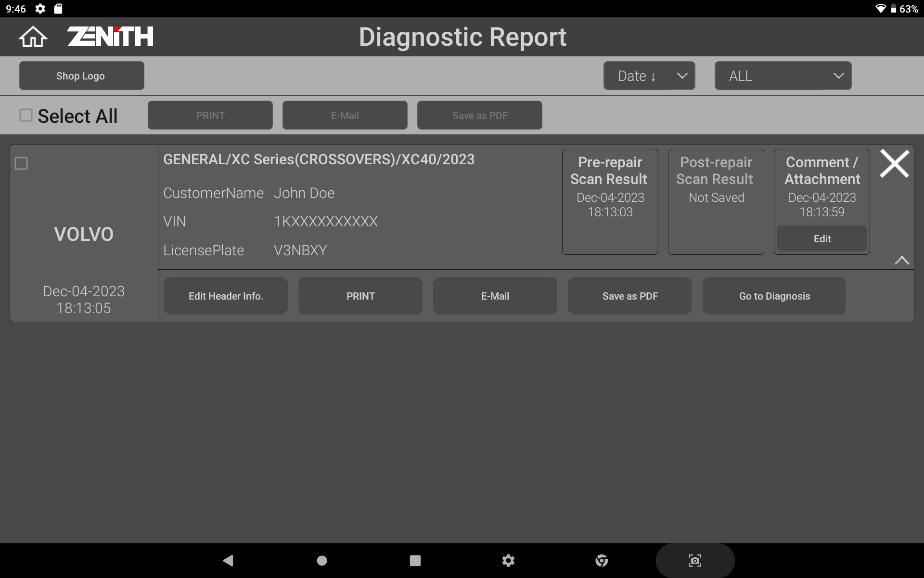
Task: Click Edit Header Info. button
Action: point(225,296)
